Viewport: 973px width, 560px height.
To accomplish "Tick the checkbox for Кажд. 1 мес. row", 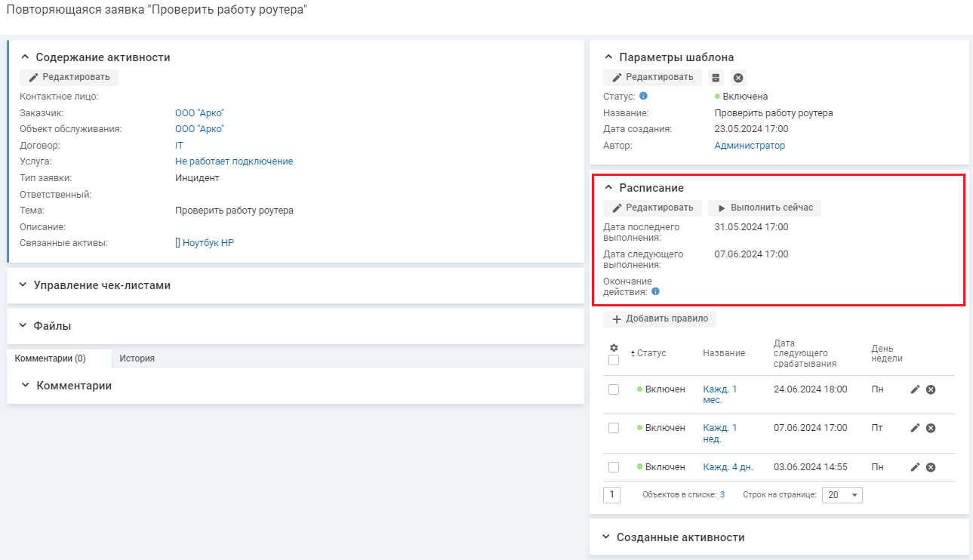I will tap(614, 389).
